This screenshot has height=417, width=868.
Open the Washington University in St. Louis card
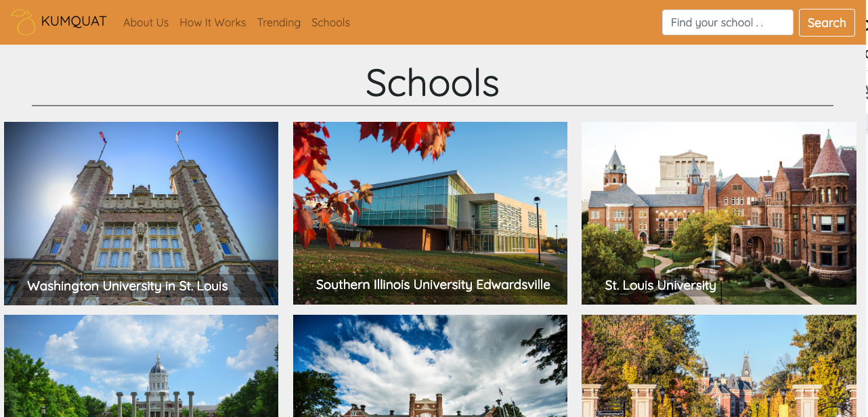click(x=141, y=213)
